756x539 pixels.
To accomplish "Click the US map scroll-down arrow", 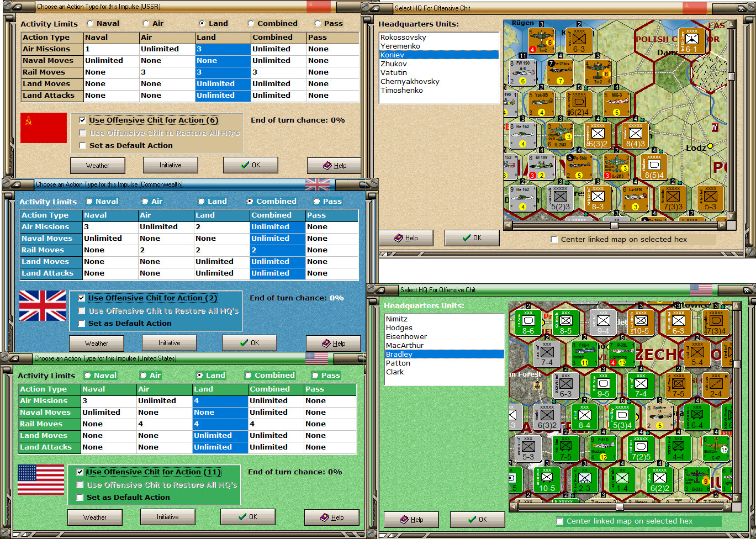I will tap(737, 498).
